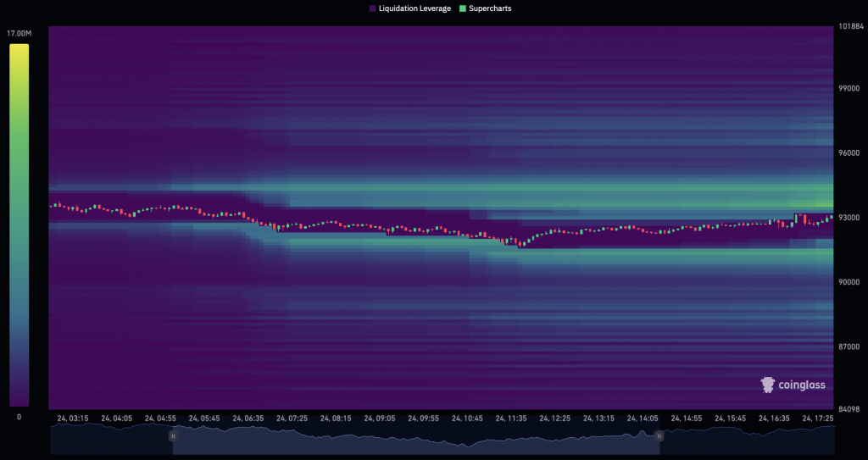The image size is (868, 460).
Task: Click the 17.00M label above the color scale
Action: coord(19,33)
